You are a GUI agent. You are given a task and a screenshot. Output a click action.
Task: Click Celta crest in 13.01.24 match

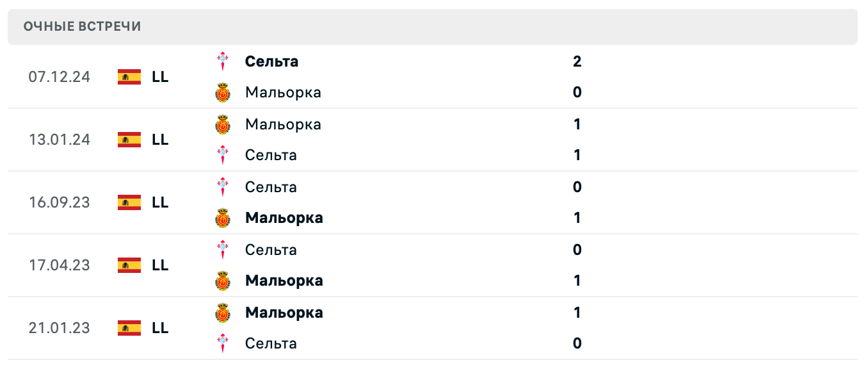coord(222,155)
